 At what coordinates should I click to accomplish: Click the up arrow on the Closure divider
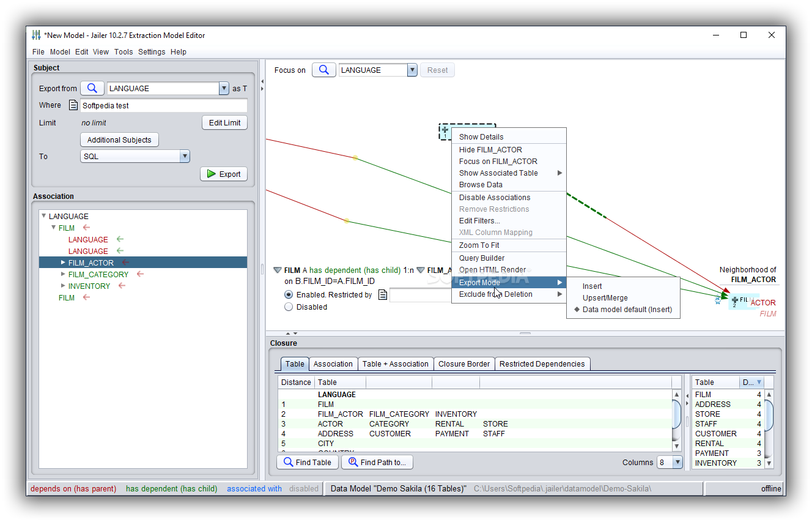[288, 334]
